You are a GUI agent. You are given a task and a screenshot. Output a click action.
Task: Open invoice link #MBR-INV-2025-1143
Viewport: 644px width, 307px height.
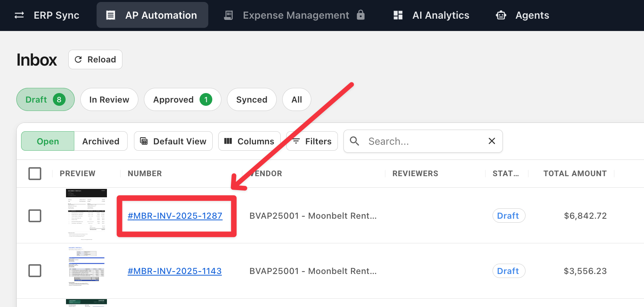(x=175, y=271)
